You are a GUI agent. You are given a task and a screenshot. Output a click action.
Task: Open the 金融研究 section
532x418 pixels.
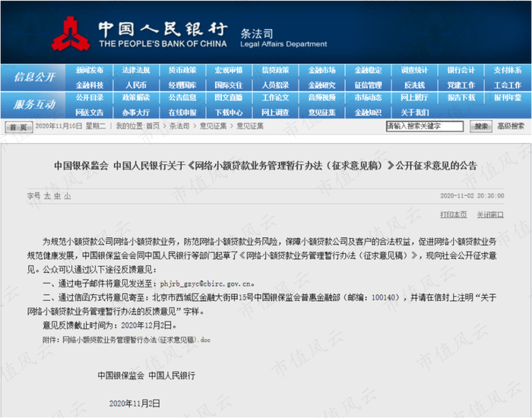[321, 85]
